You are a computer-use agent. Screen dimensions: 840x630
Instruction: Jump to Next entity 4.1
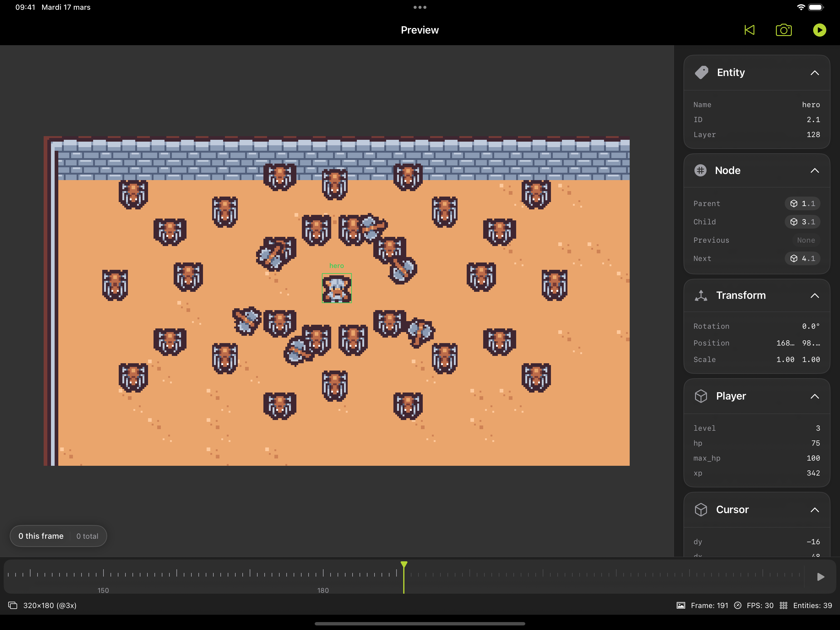(x=802, y=259)
